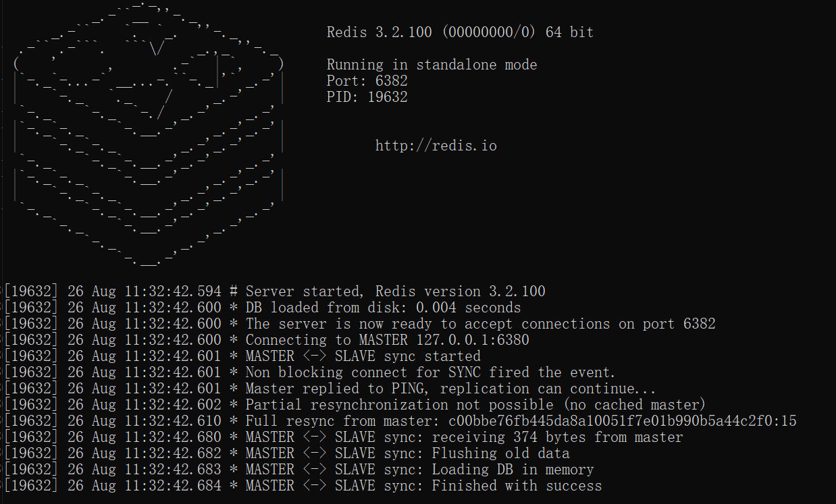Click the "Master replied to PING" log line
Viewport: 836px width, 504px height.
pyautogui.click(x=450, y=389)
